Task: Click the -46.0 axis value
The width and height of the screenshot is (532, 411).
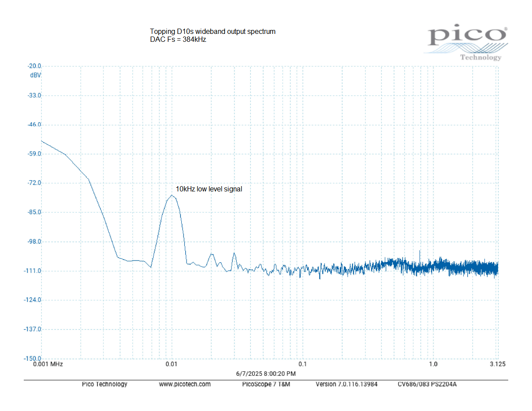Action: pyautogui.click(x=34, y=125)
